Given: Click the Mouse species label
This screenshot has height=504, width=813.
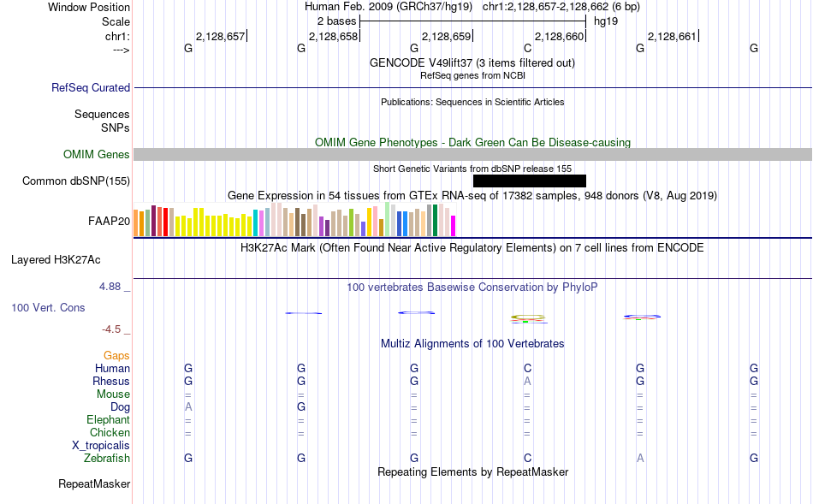Looking at the screenshot, I should pos(113,394).
